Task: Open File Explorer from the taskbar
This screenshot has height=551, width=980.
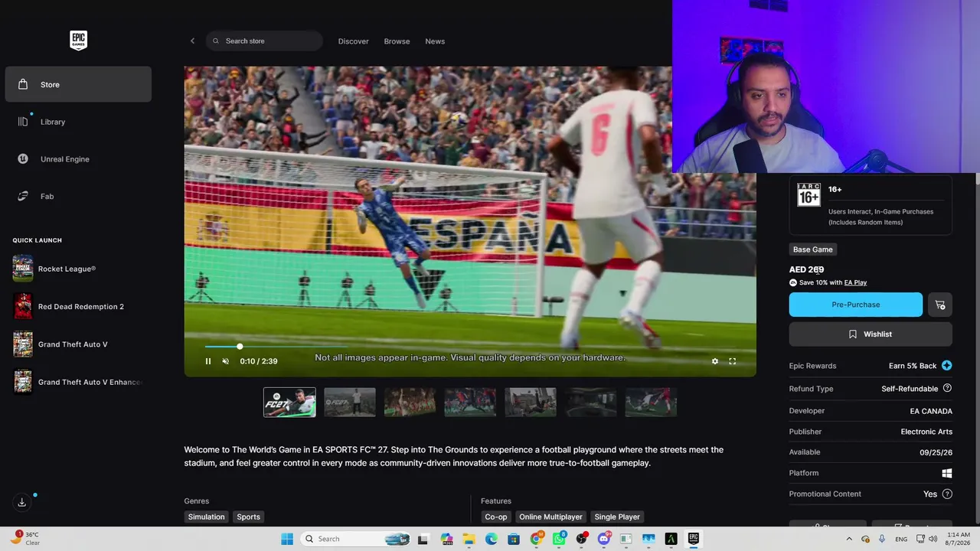Action: [469, 539]
